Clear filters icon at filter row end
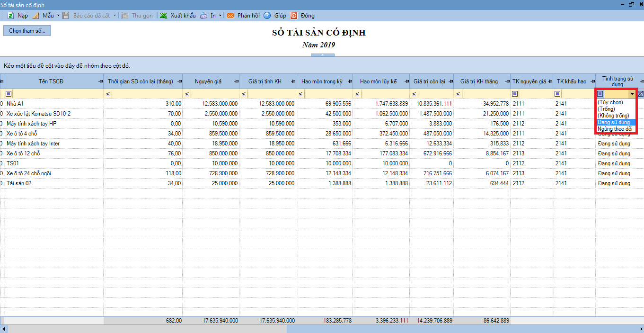644x333 pixels. [641, 94]
